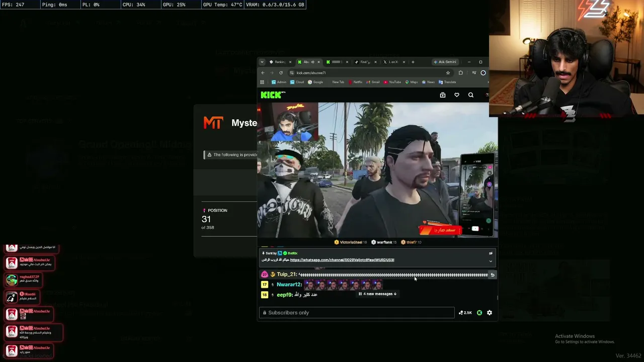This screenshot has width=644, height=362.
Task: Close the Rankings browser tab
Action: tap(290, 62)
